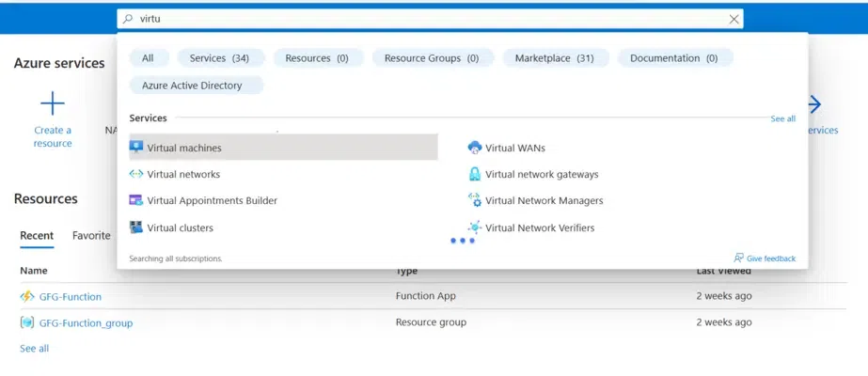The image size is (868, 376).
Task: Switch to the Recent resources tab
Action: pos(37,236)
